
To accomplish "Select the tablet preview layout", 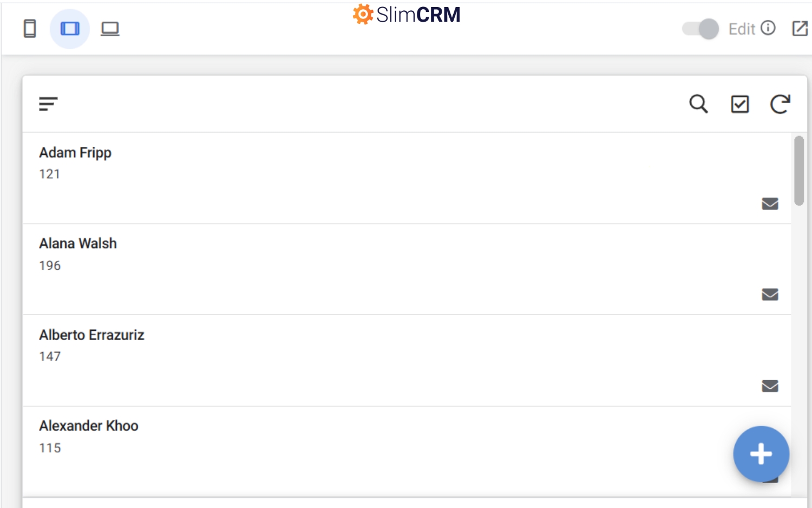I will [70, 29].
